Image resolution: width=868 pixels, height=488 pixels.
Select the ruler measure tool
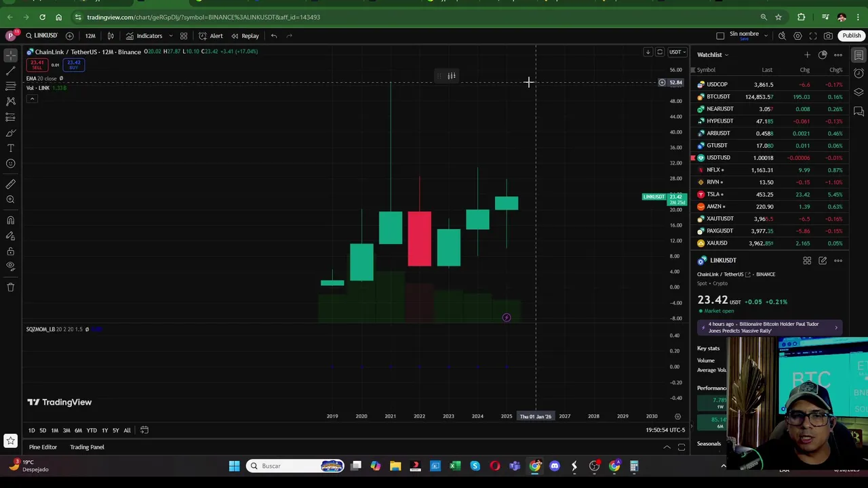pyautogui.click(x=10, y=184)
